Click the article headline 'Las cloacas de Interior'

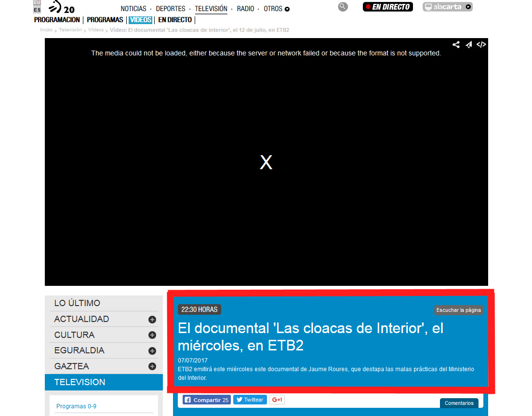[310, 336]
